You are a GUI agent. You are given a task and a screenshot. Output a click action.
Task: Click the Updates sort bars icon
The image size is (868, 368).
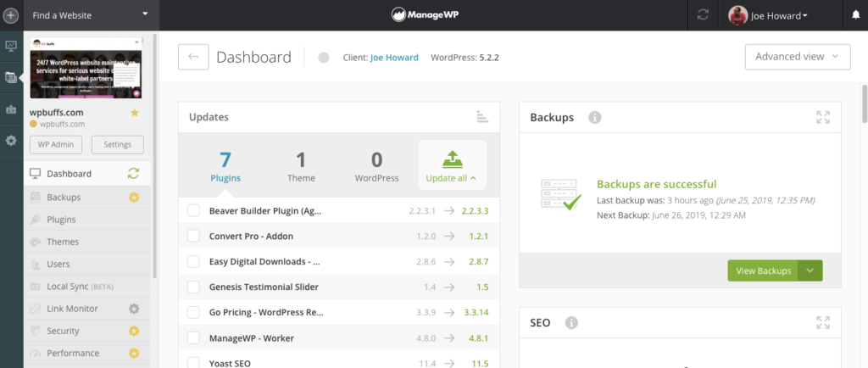[482, 117]
